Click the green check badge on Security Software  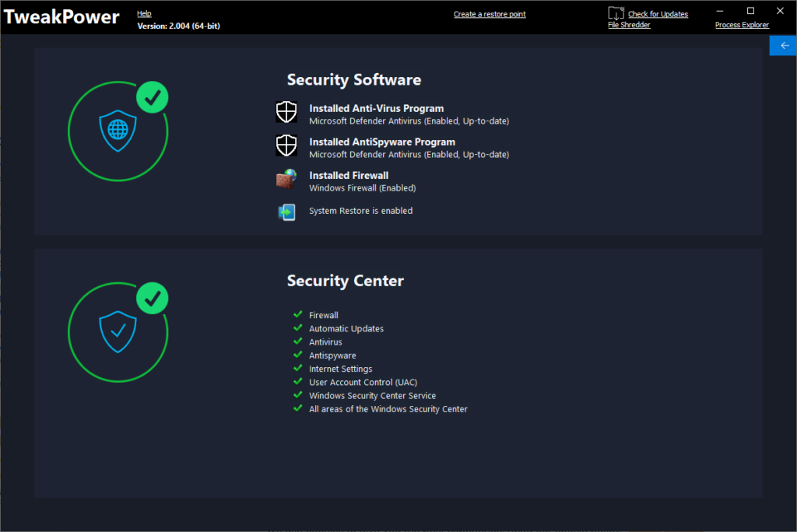point(153,97)
